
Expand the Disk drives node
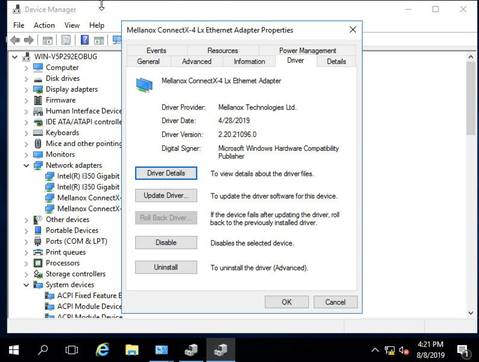[x=26, y=79]
